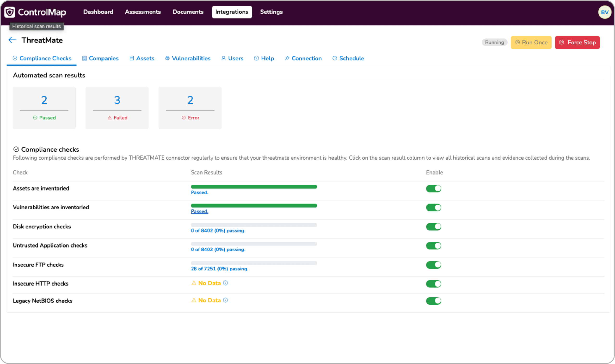
Task: Click the Force Stop button
Action: (x=577, y=42)
